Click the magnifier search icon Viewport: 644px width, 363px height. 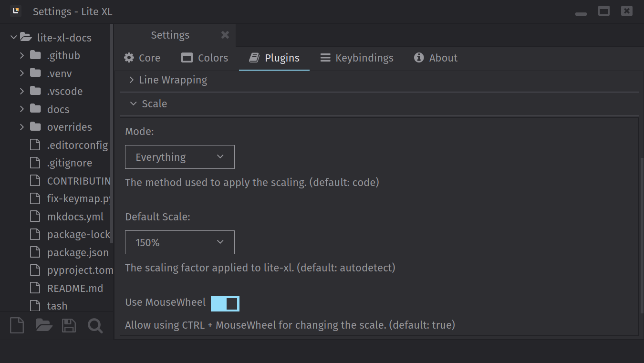click(95, 326)
